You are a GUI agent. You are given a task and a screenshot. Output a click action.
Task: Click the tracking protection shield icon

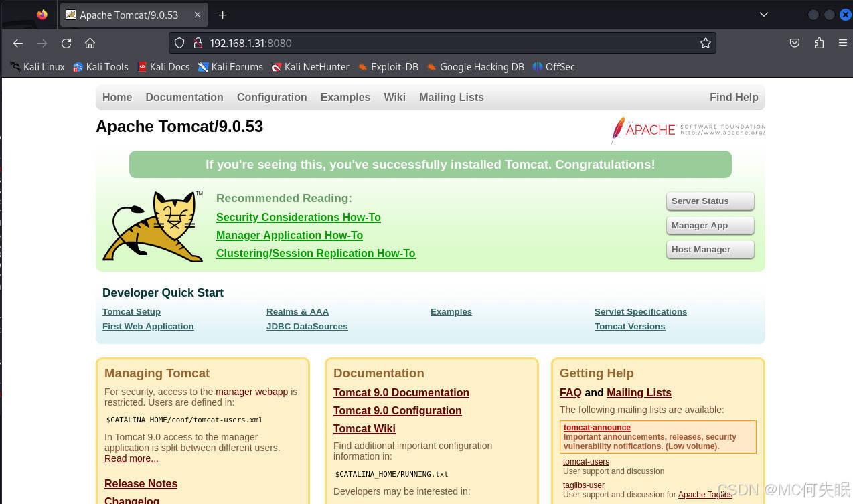[x=179, y=43]
